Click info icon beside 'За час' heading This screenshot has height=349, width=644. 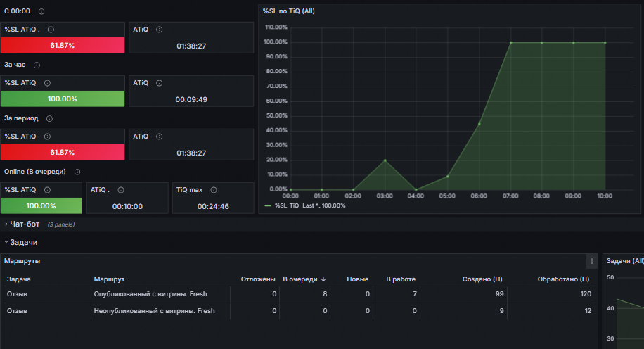(x=37, y=65)
